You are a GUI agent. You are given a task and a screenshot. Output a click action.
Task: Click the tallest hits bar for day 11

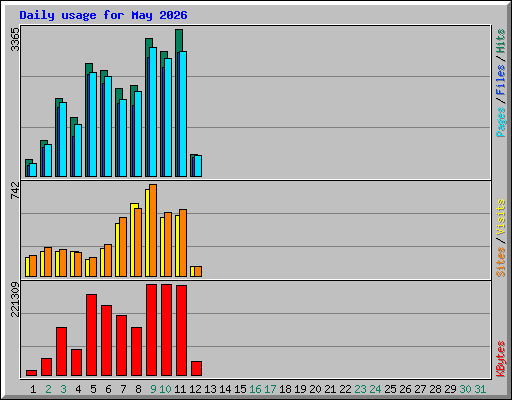(x=179, y=40)
